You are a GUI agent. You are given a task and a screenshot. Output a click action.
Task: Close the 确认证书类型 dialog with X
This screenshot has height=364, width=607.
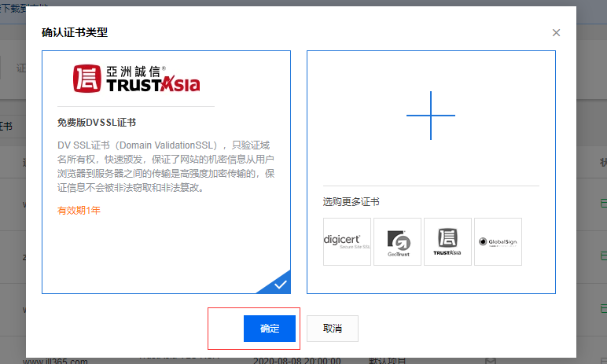click(x=556, y=33)
